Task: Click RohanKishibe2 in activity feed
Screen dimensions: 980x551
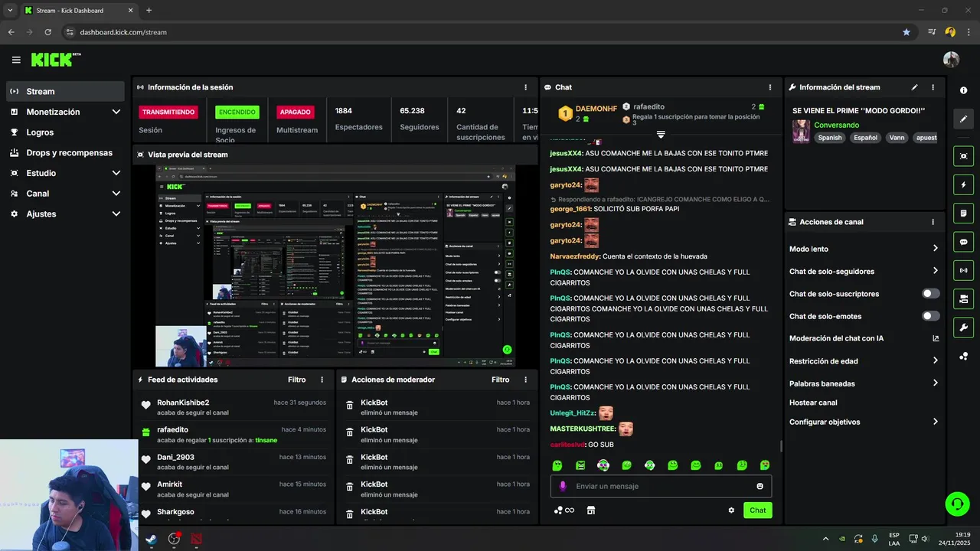Action: tap(183, 403)
